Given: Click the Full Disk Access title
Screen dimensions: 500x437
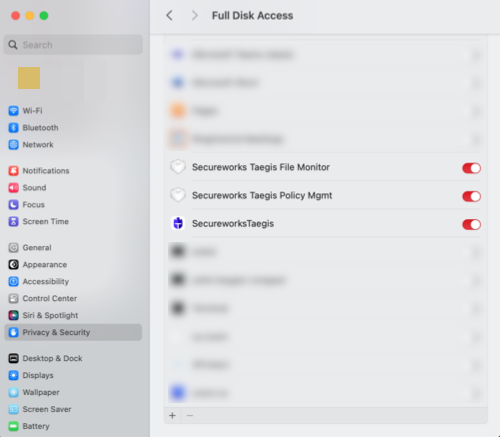Looking at the screenshot, I should pyautogui.click(x=253, y=15).
